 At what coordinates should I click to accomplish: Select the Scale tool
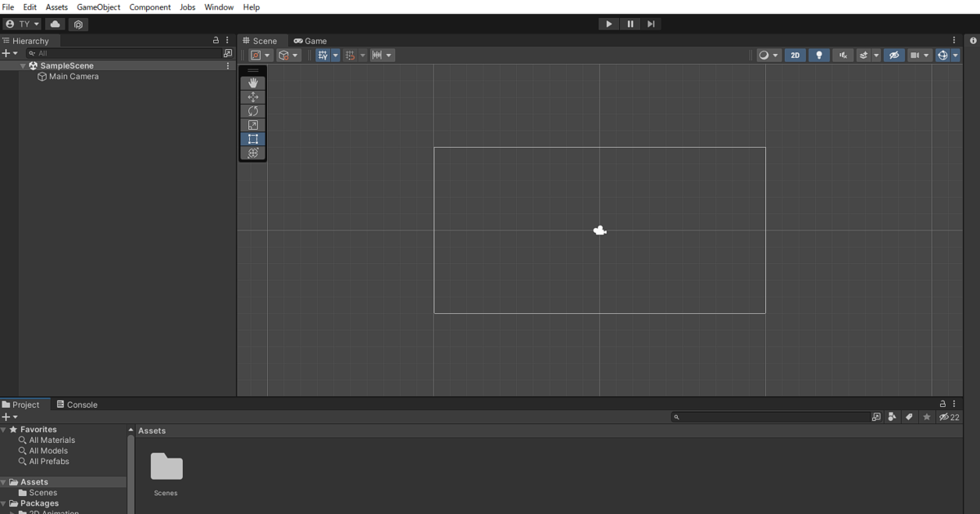253,125
